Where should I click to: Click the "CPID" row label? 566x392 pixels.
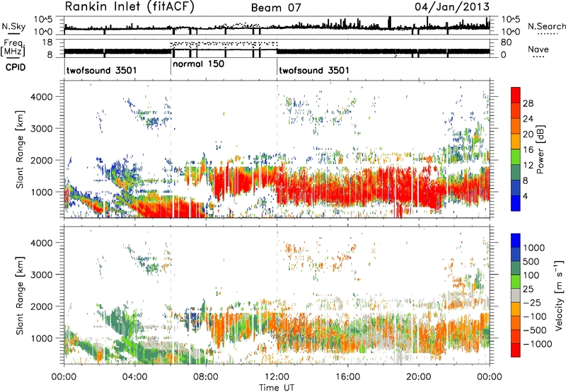pyautogui.click(x=16, y=67)
